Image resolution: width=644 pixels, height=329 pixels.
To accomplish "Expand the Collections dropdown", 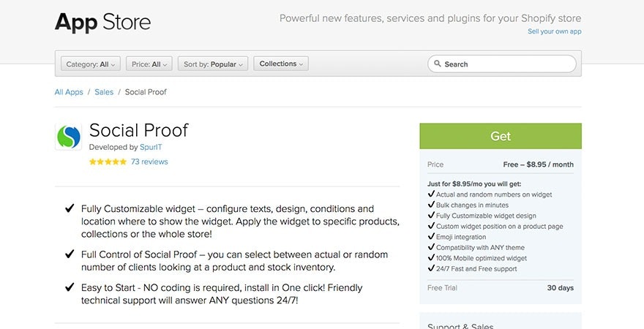I will (x=281, y=64).
